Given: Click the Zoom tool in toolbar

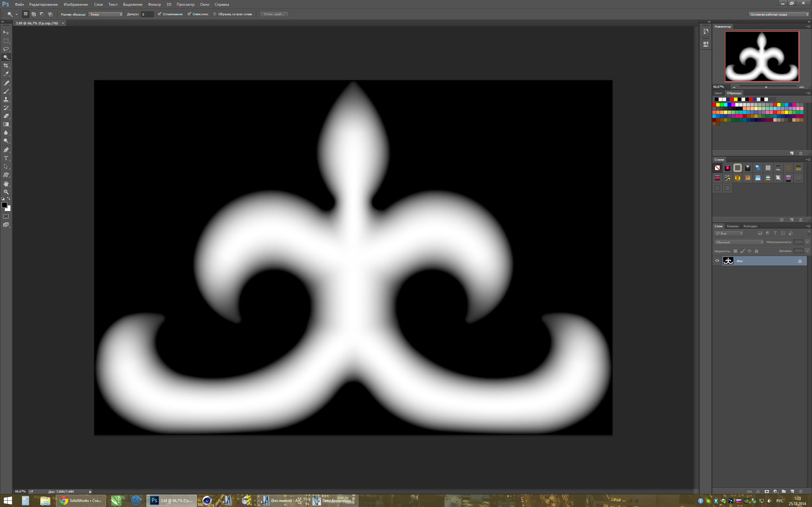Looking at the screenshot, I should (x=6, y=192).
